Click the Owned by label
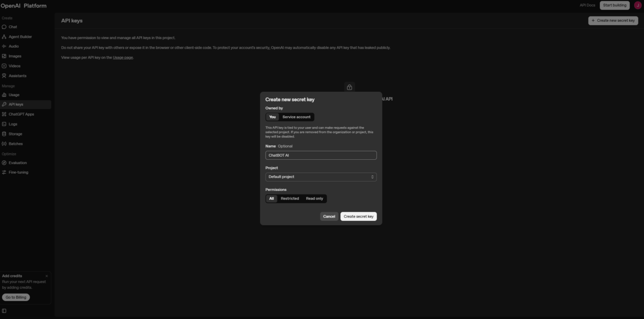The width and height of the screenshot is (644, 319). click(x=274, y=108)
